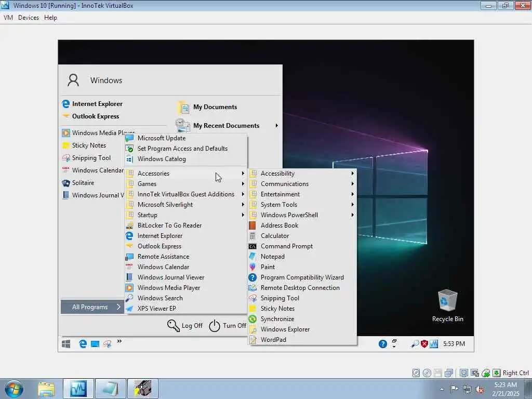Open Windows Explorer from Accessories
Screen dimensions: 532x399
302,329
